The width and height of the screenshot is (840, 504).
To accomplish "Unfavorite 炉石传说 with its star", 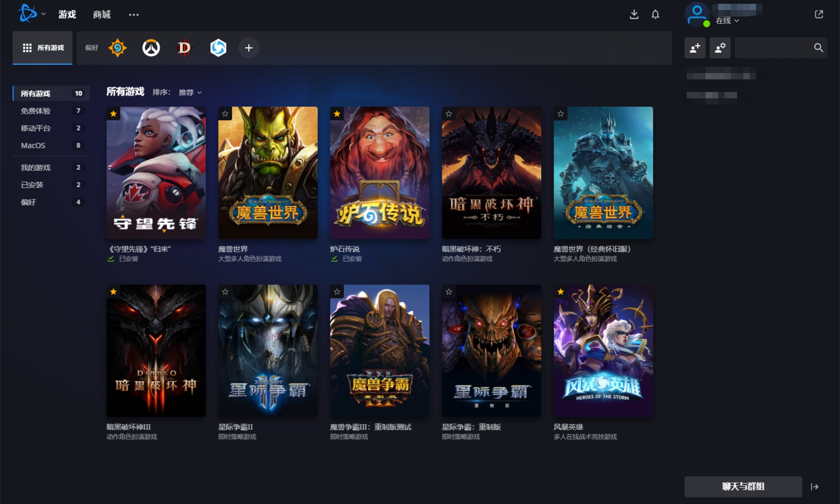I will [337, 114].
